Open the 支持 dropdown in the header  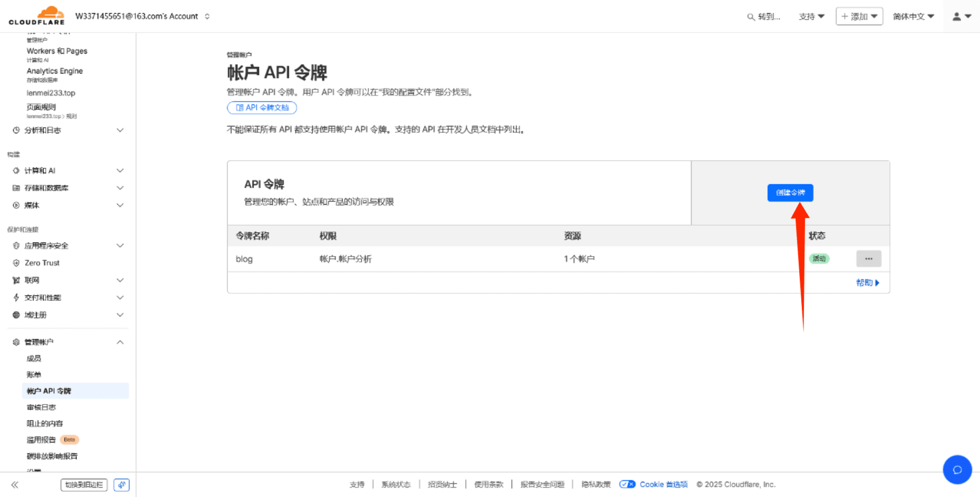point(811,16)
